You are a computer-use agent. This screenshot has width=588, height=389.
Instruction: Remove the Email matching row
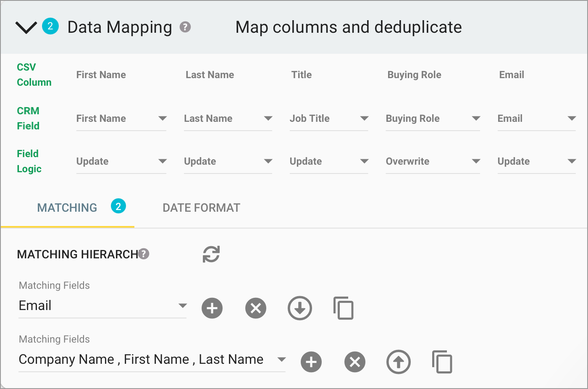pyautogui.click(x=256, y=308)
